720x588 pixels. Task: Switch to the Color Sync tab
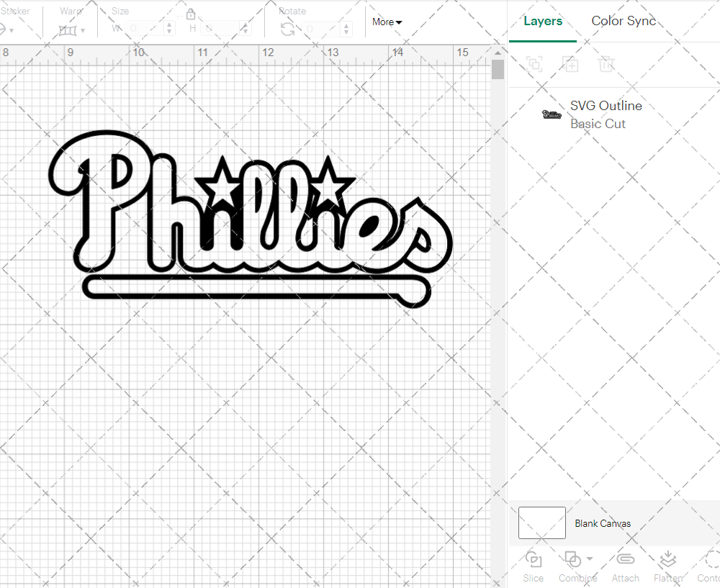[624, 21]
